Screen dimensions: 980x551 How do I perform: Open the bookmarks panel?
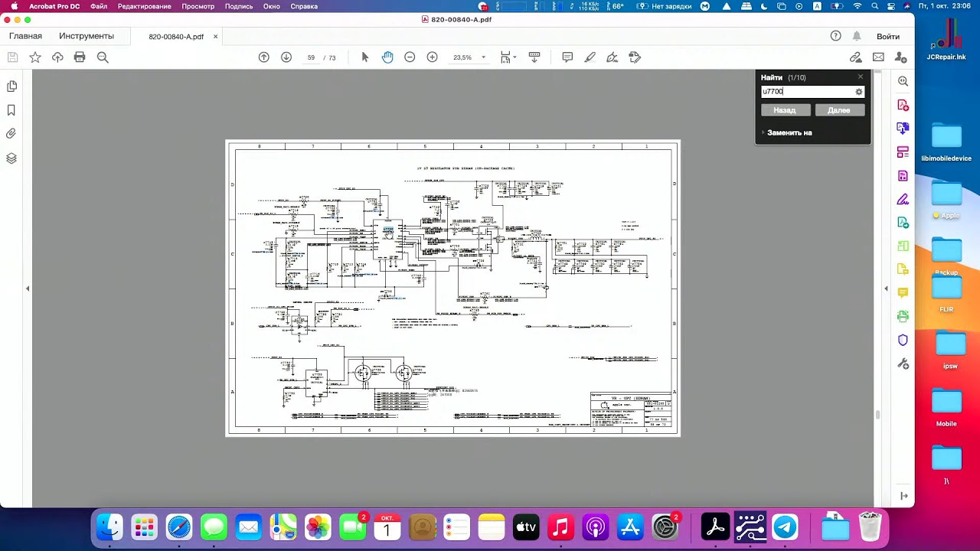pos(11,110)
